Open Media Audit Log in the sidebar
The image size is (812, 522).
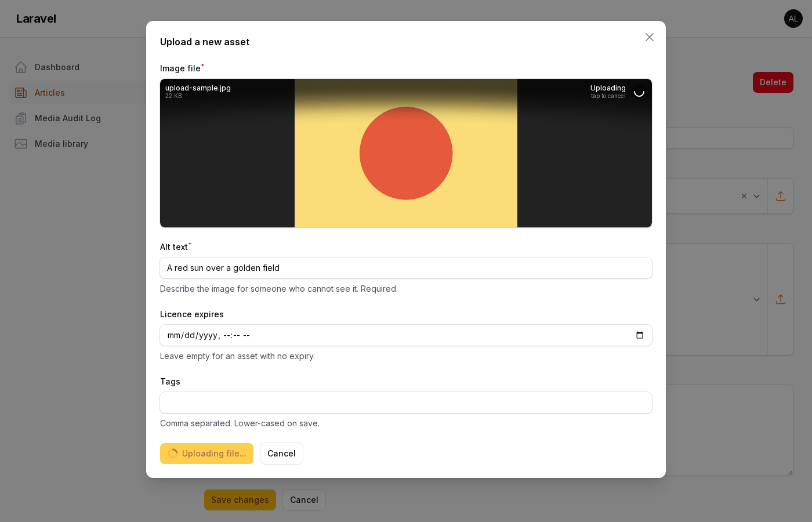click(x=77, y=118)
